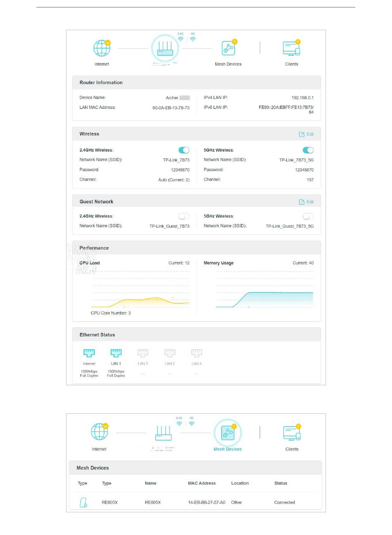The height and width of the screenshot is (535, 392).
Task: Click the Device Name value Archer
Action: [x=178, y=98]
